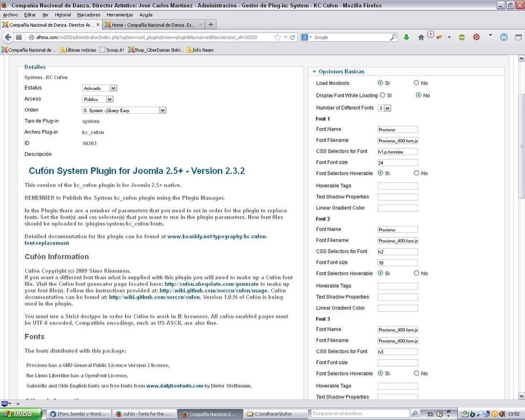
Task: Open the Archivo menu
Action: point(10,15)
